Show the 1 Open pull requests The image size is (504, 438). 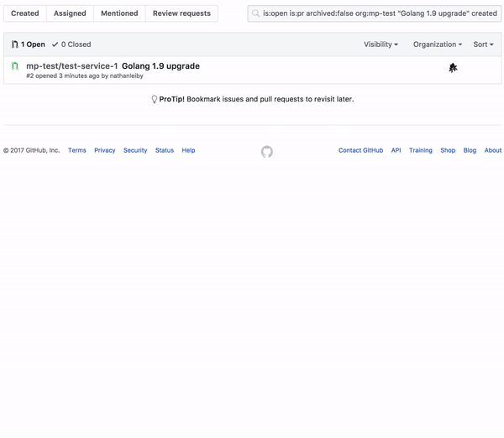(29, 44)
